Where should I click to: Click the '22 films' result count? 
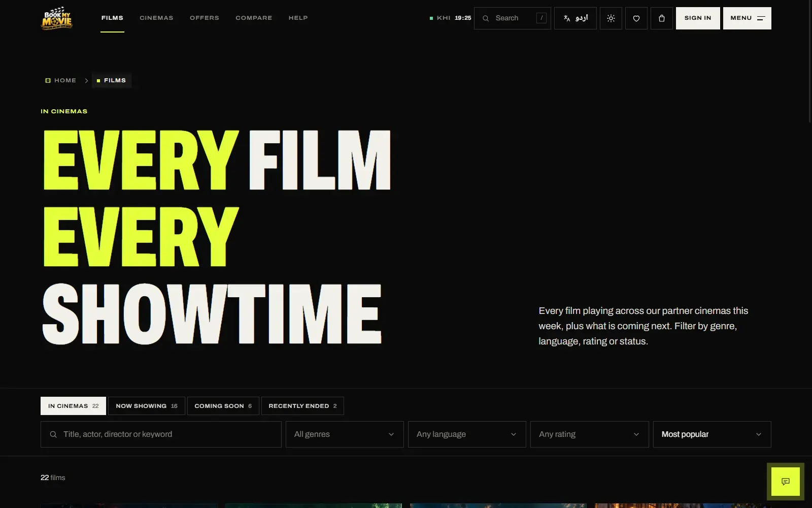click(x=53, y=478)
